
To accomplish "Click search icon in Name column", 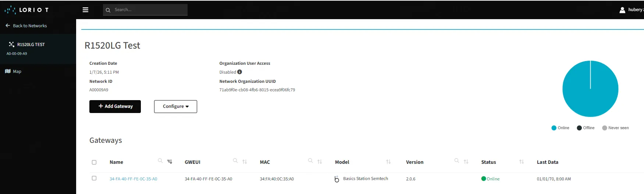I will point(160,161).
